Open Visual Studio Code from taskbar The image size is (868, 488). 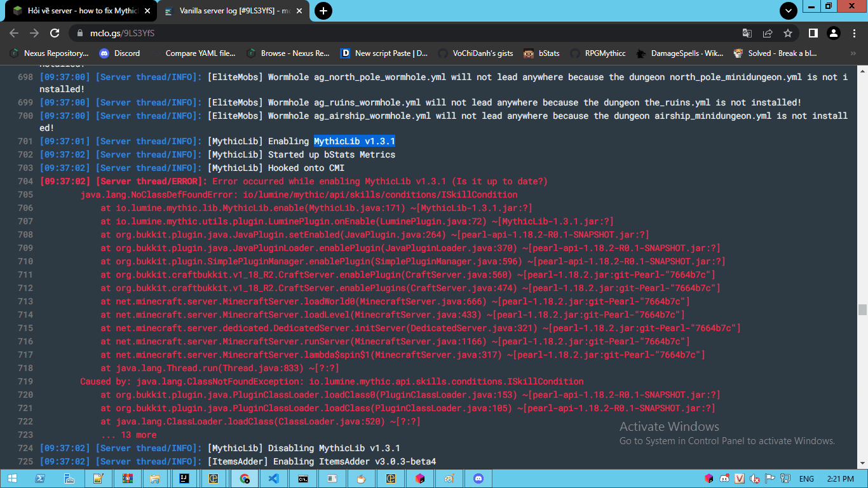point(274,478)
